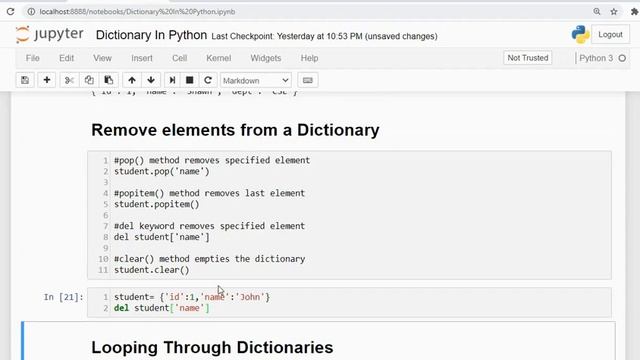Open the Help menu
640x360 pixels.
tap(309, 58)
